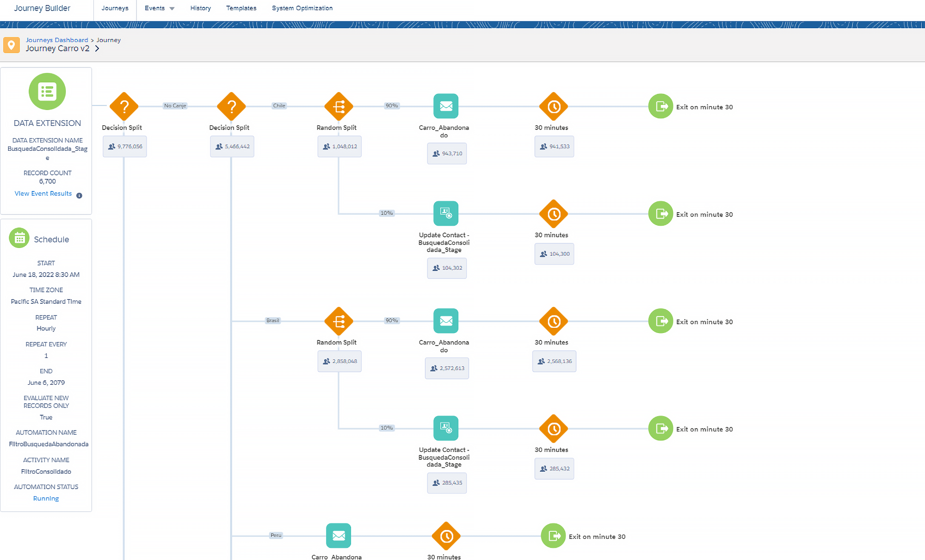The height and width of the screenshot is (560, 925).
Task: Click the Brasil path label
Action: [272, 320]
